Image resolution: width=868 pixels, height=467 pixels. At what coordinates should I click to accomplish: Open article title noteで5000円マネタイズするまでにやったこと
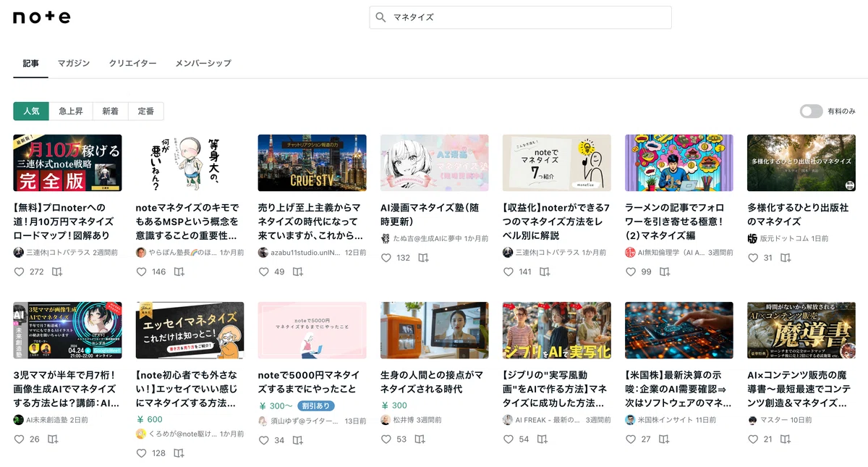tap(309, 382)
